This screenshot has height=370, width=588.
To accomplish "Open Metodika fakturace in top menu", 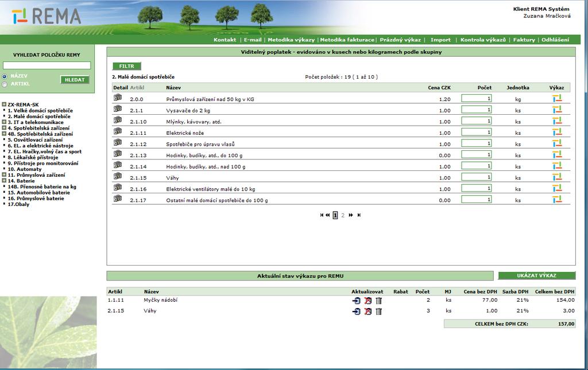I will pos(347,40).
